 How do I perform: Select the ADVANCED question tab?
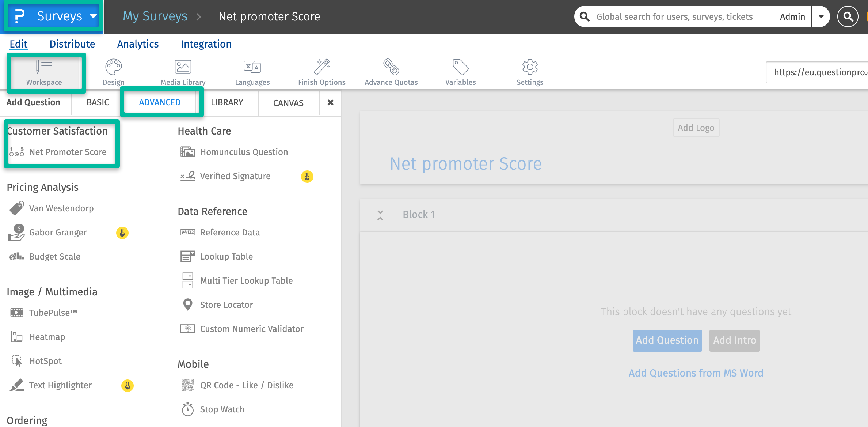pos(160,102)
